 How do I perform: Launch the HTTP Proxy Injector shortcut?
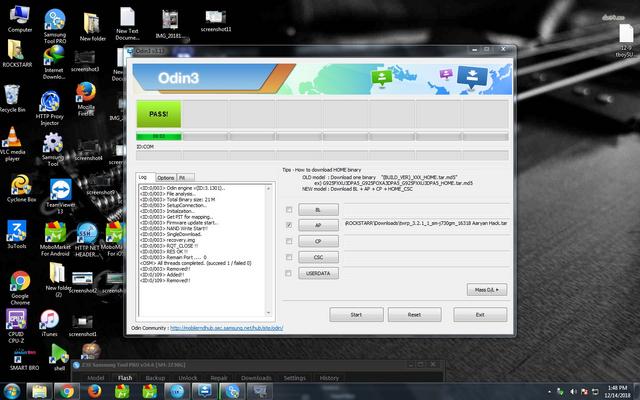click(x=49, y=108)
